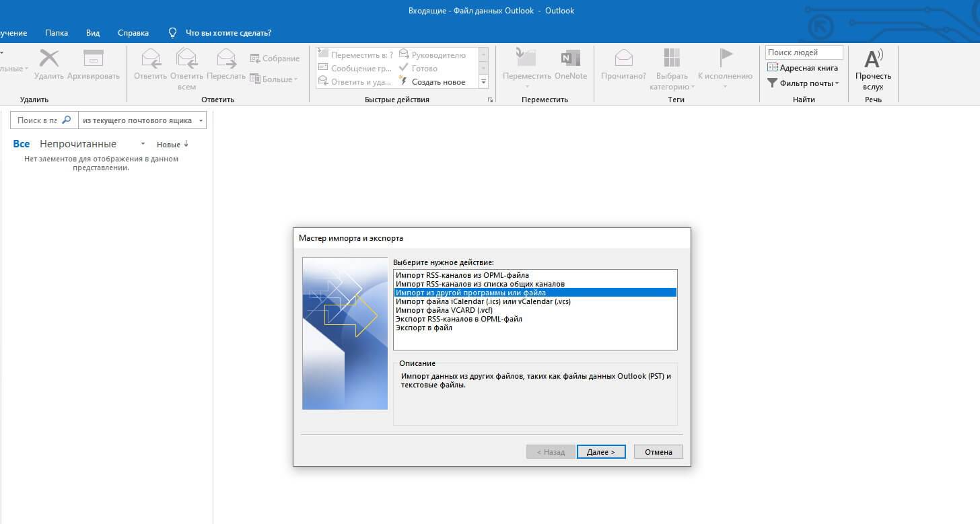Viewport: 980px width, 524px height.
Task: Click the Переслать forward icon
Action: (226, 59)
